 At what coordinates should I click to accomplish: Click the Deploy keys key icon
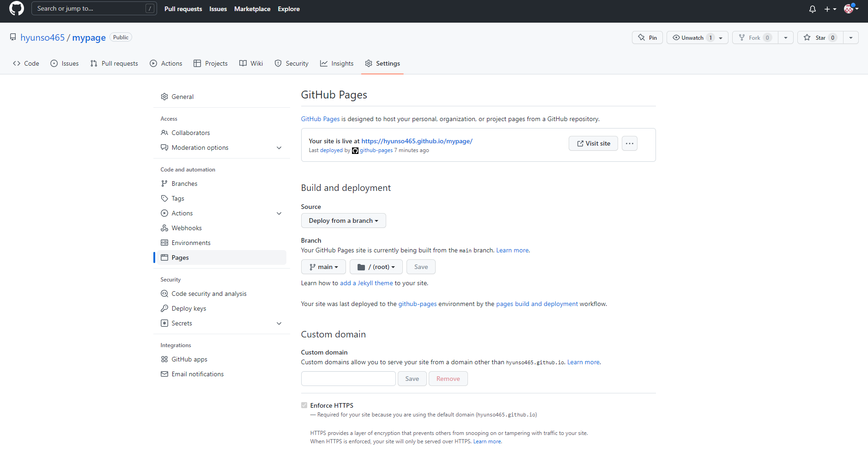point(164,308)
